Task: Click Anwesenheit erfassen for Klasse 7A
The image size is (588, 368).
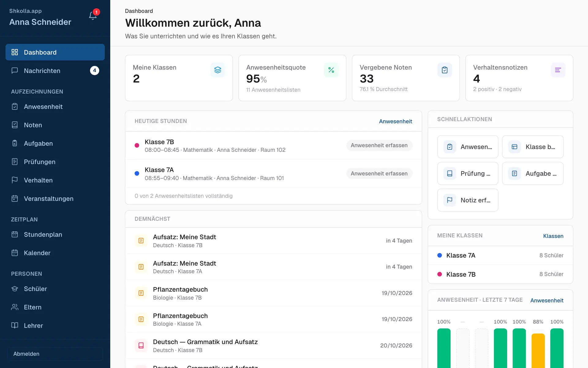Action: pyautogui.click(x=379, y=174)
